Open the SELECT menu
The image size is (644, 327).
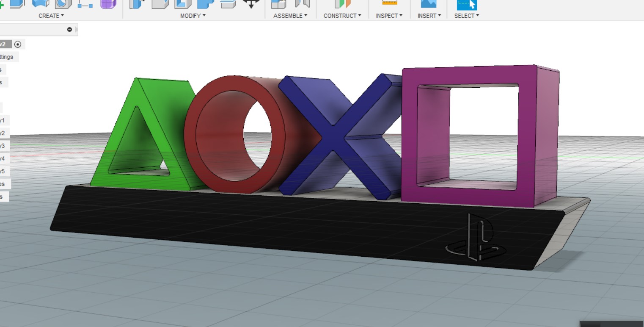(x=466, y=16)
